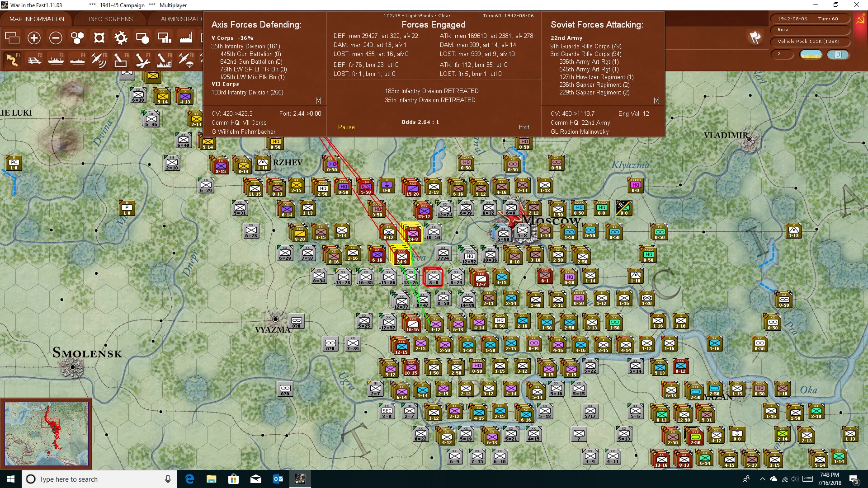Select the F4 amphibious transport mode
The width and height of the screenshot is (868, 488).
tap(77, 60)
